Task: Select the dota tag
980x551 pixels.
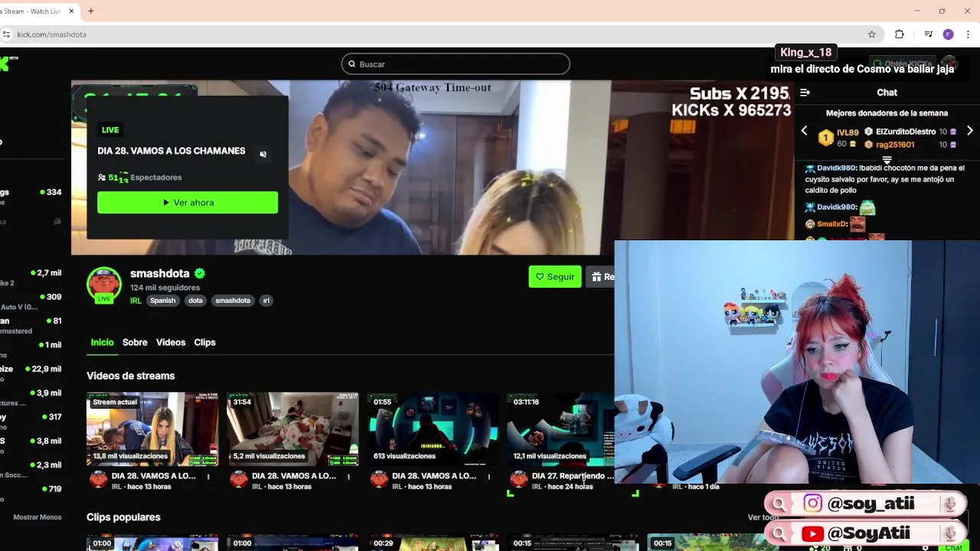Action: (x=195, y=301)
